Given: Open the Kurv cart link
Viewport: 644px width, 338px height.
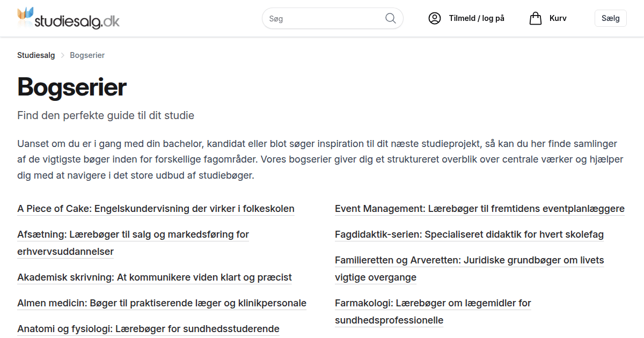Looking at the screenshot, I should pos(558,18).
